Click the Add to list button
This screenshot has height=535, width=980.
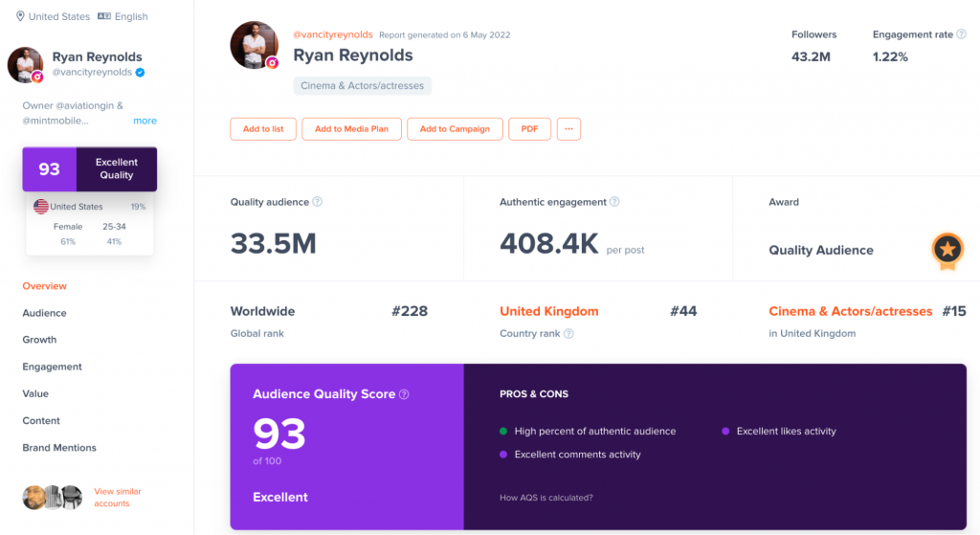tap(263, 129)
